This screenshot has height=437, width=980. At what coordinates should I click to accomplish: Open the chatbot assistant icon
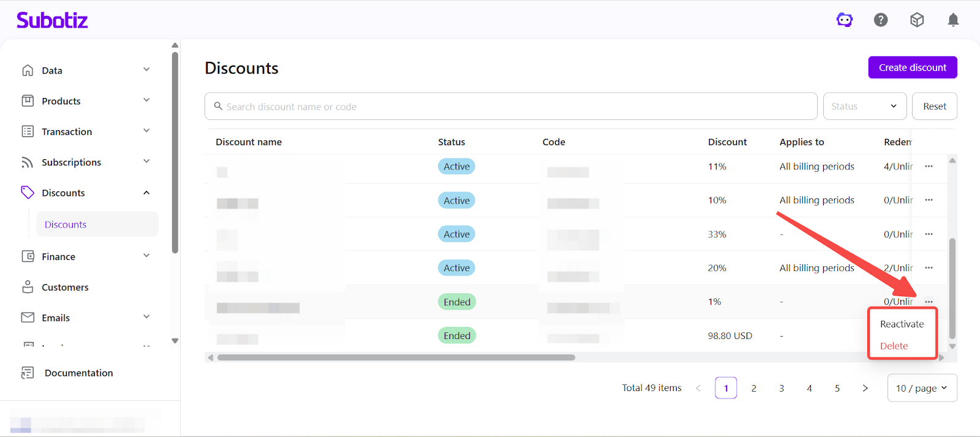point(845,20)
